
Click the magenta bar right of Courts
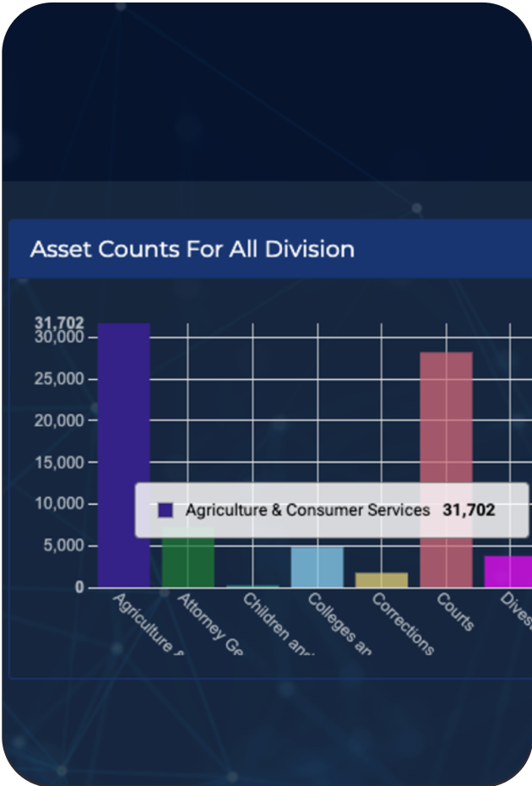508,572
